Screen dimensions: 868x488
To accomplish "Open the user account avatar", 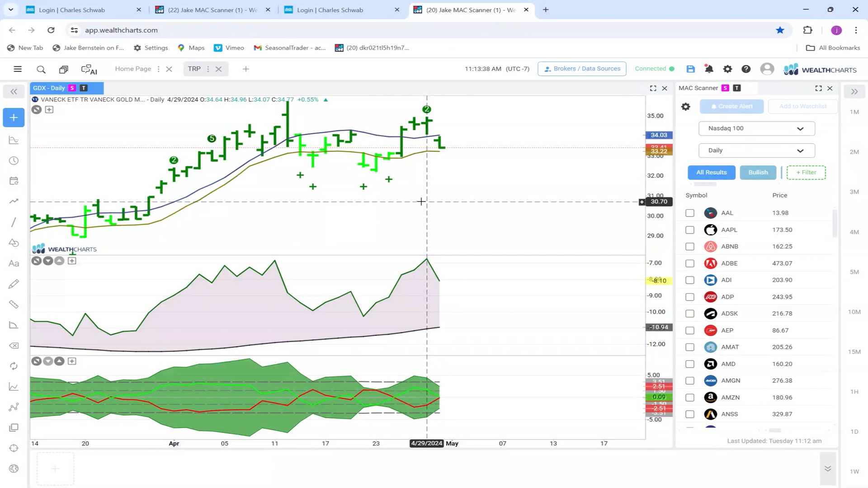I will (x=767, y=69).
